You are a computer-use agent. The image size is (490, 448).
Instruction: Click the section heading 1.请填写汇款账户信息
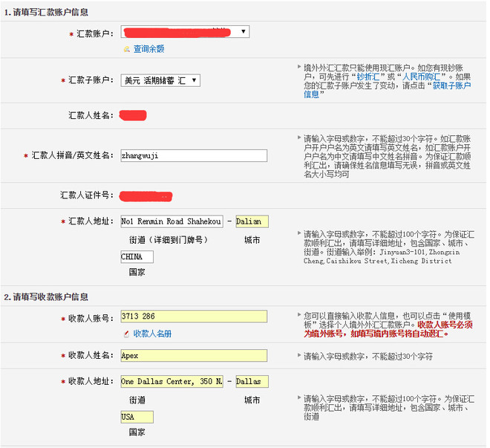(46, 12)
